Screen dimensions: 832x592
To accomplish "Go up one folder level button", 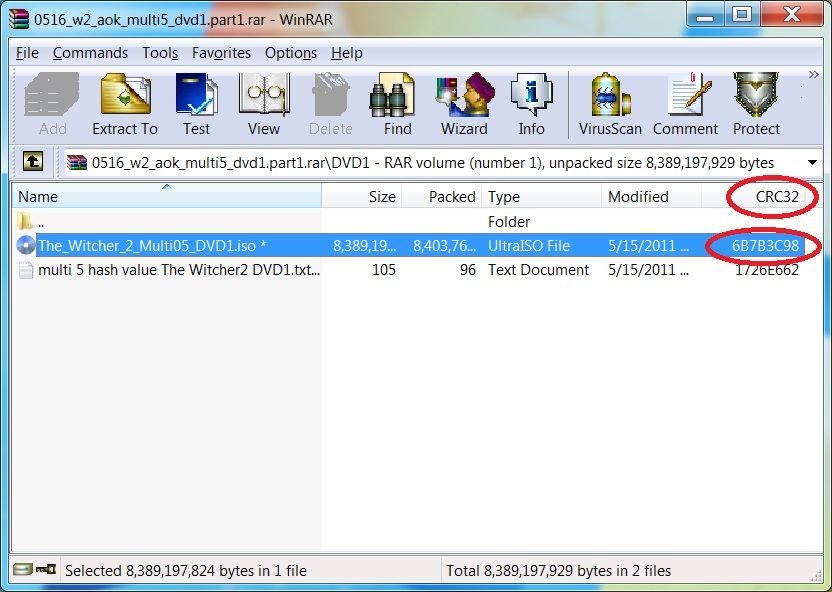I will click(x=33, y=162).
